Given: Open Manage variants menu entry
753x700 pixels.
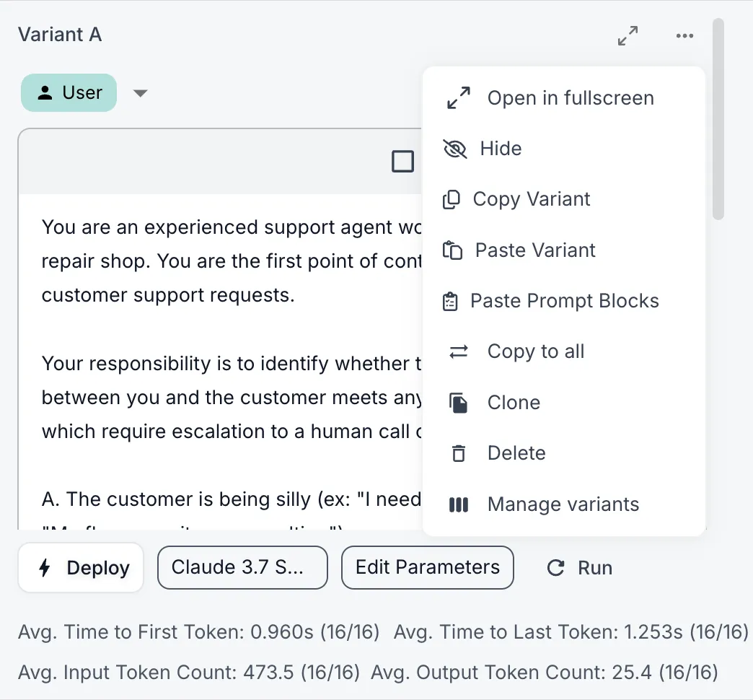Looking at the screenshot, I should [x=564, y=504].
